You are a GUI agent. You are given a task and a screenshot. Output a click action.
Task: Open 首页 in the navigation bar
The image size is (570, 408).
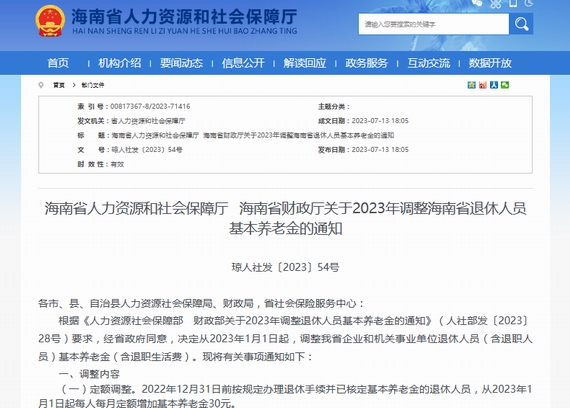58,63
